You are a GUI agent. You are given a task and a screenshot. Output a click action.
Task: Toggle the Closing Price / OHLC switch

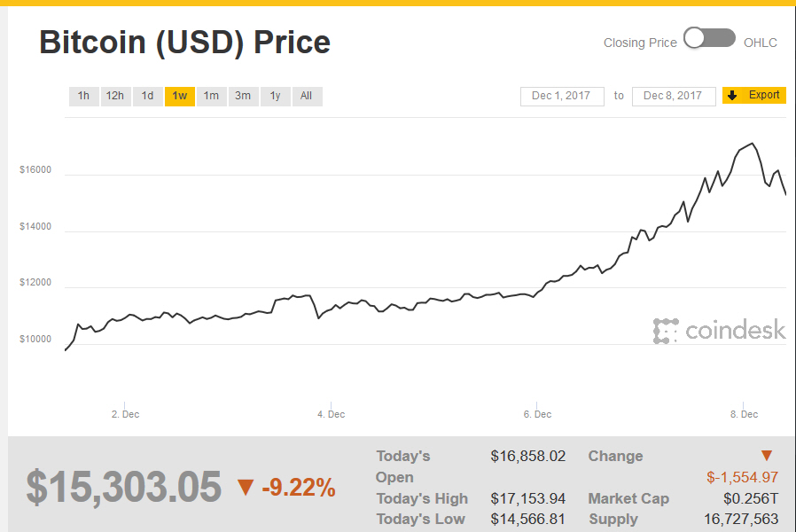[x=709, y=38]
